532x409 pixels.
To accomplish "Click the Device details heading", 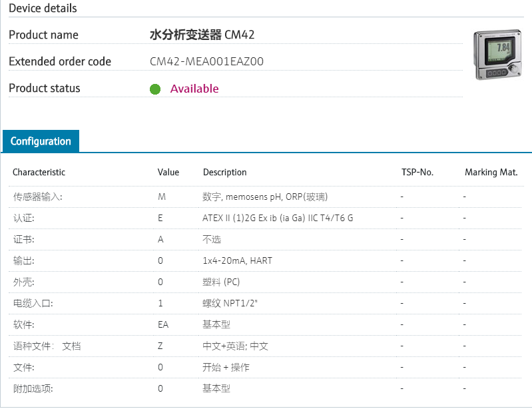I will pos(43,9).
